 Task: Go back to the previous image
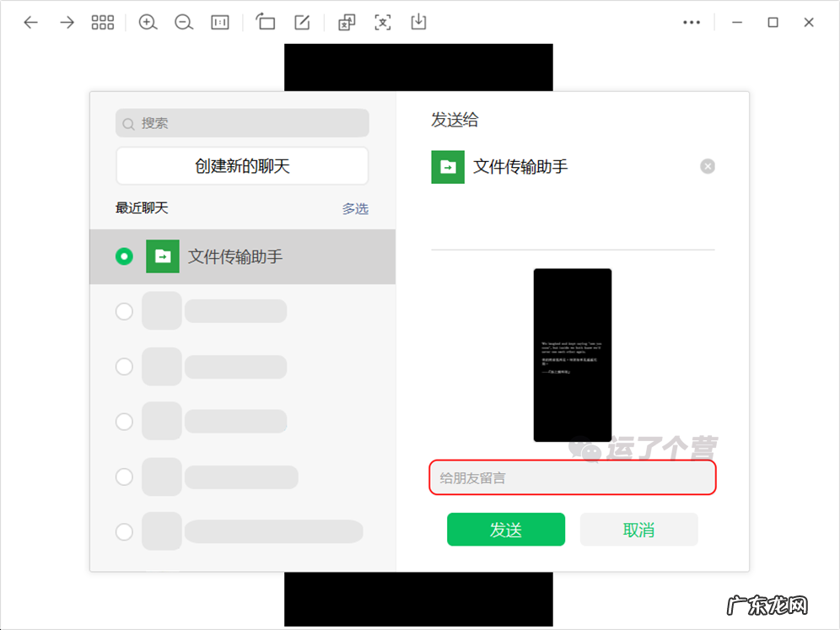tap(31, 22)
